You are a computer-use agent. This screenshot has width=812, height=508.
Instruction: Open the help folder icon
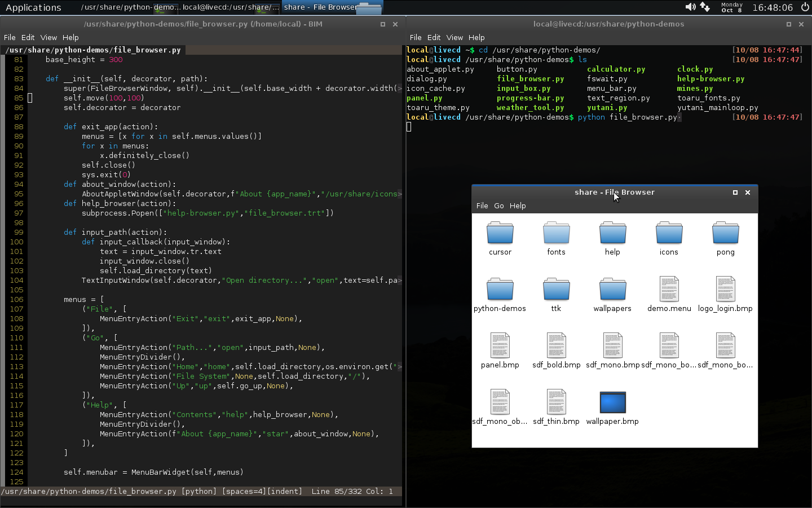(612, 233)
